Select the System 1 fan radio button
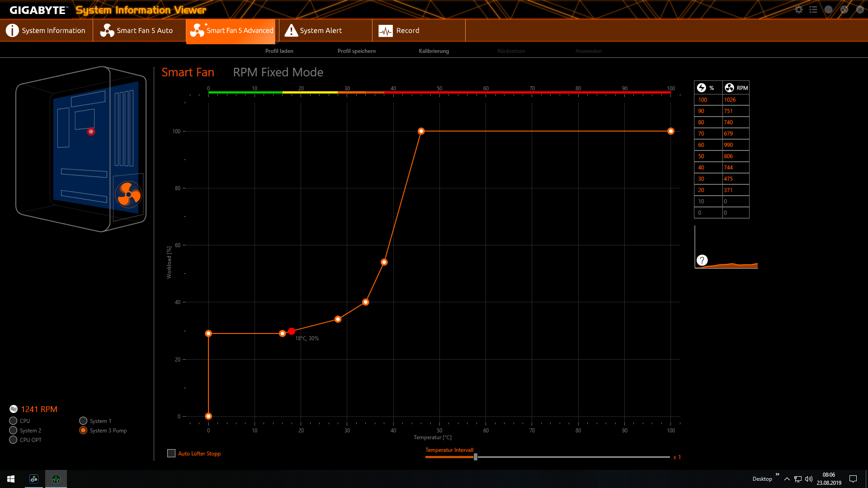This screenshot has height=488, width=868. (x=83, y=421)
